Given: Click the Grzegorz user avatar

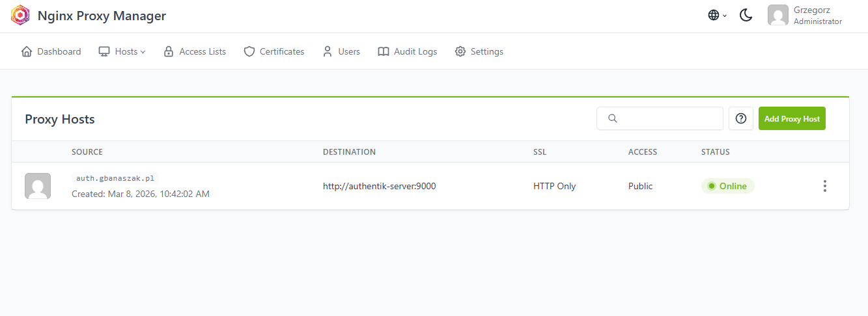Looking at the screenshot, I should [778, 16].
